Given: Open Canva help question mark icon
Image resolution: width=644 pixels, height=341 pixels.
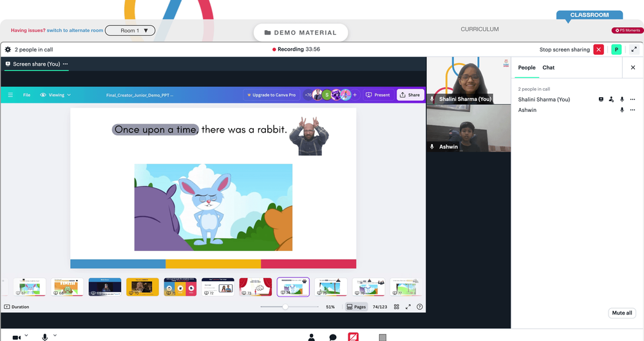Looking at the screenshot, I should (419, 306).
